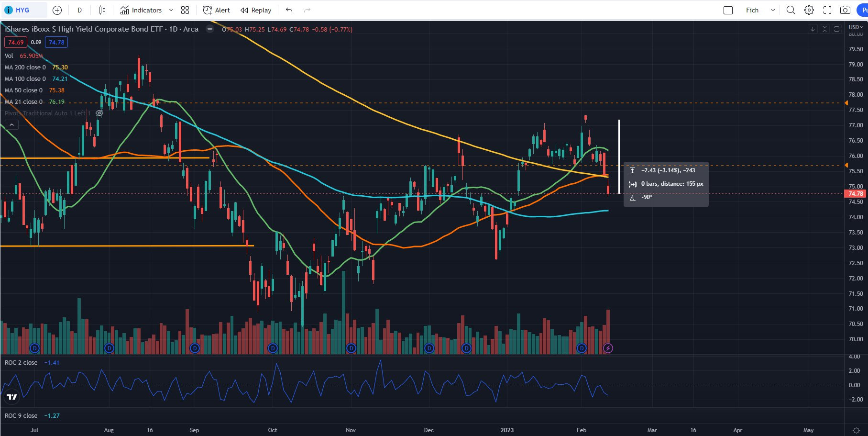Undo the last chart action

pyautogui.click(x=289, y=10)
